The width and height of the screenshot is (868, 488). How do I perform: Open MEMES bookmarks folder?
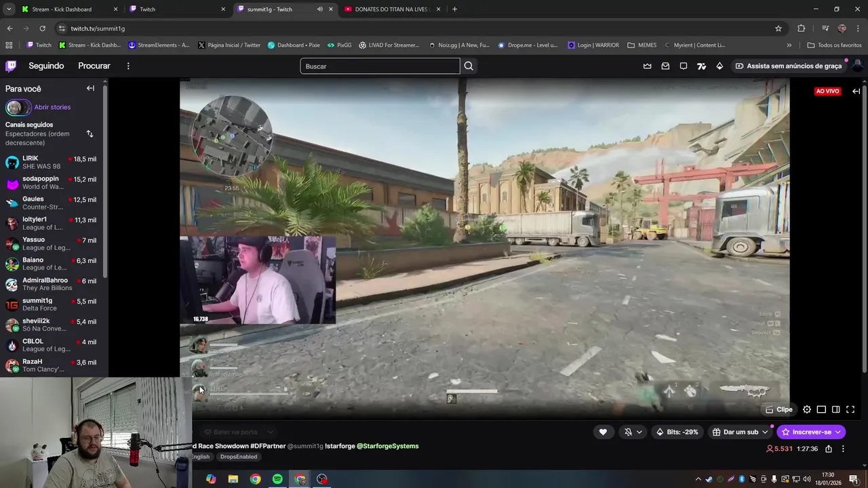tap(642, 45)
